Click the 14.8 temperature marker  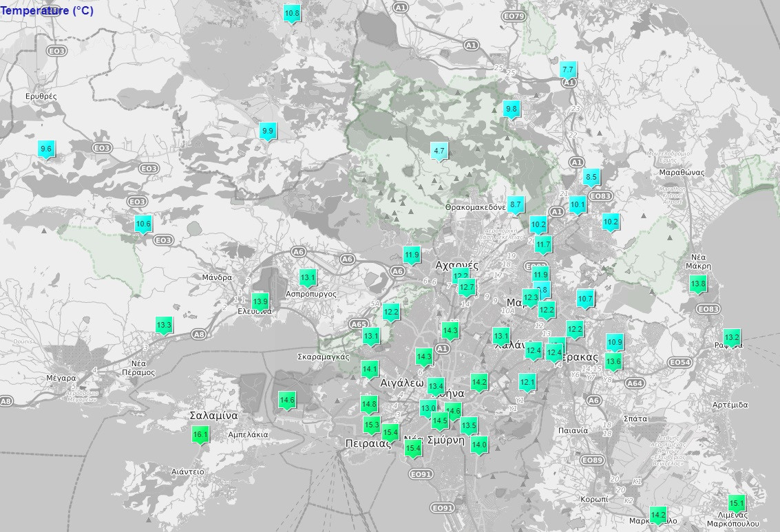[369, 404]
